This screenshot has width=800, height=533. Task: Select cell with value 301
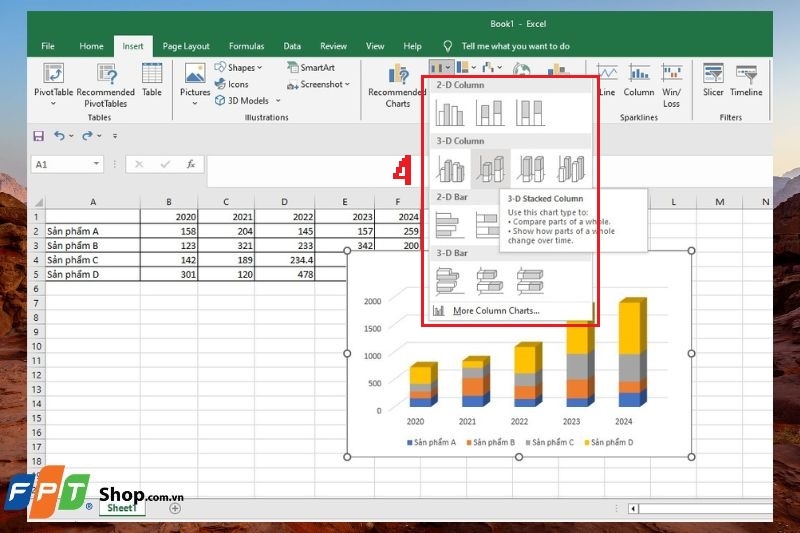pyautogui.click(x=169, y=274)
